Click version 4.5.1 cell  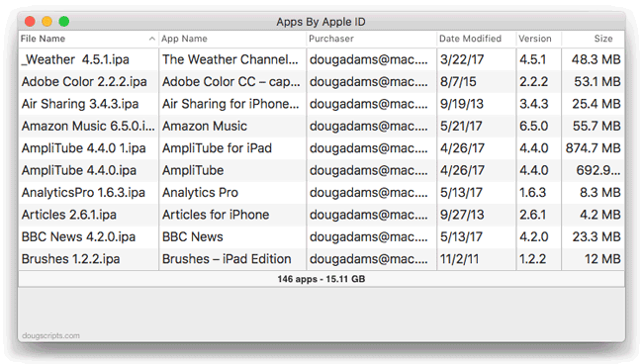[538, 59]
